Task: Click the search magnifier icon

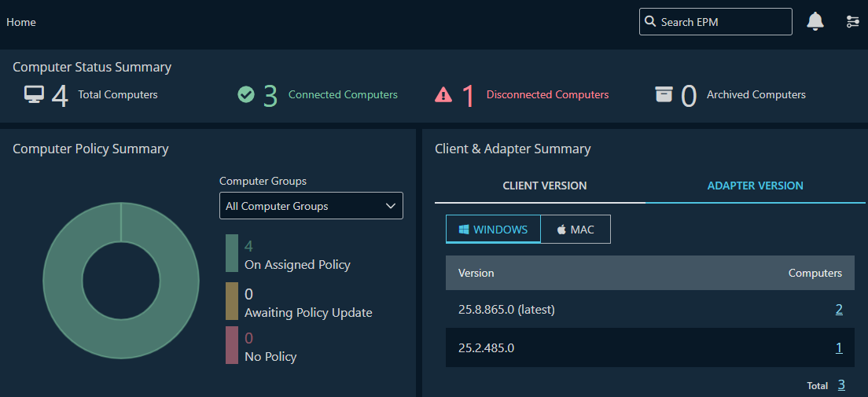Action: pos(650,21)
